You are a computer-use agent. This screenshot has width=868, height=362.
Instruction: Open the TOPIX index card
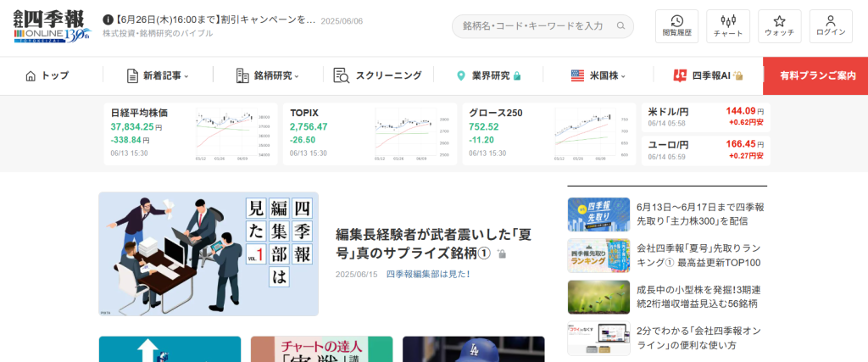click(370, 134)
